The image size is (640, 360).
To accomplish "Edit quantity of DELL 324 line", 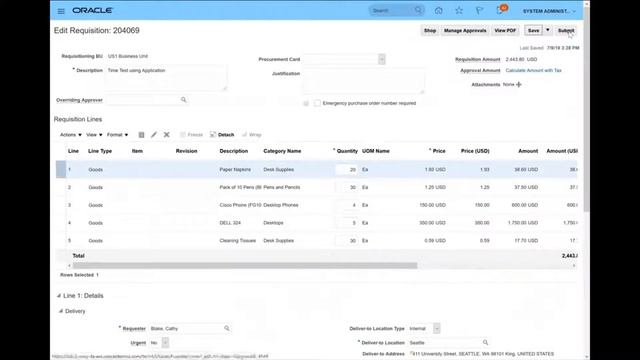I will coord(346,223).
